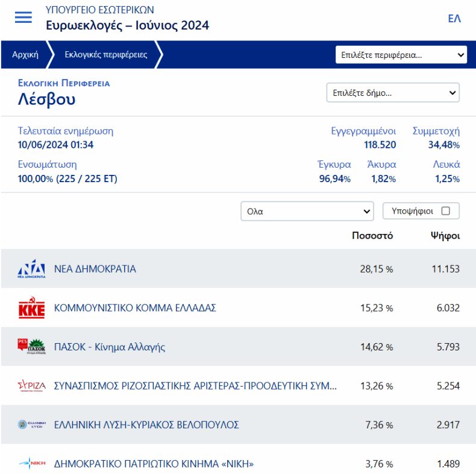The height and width of the screenshot is (474, 476).
Task: Select the 1.489 votes value
Action: coord(448,464)
